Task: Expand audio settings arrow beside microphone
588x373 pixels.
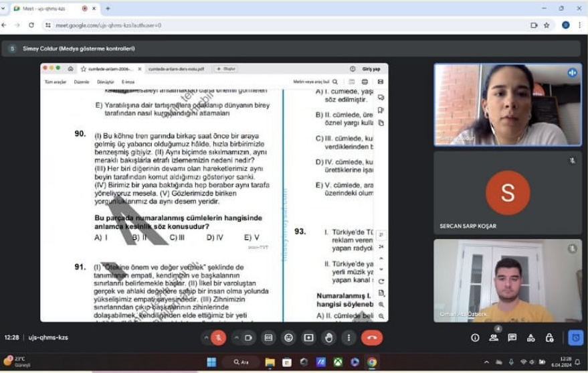Action: click(x=206, y=338)
